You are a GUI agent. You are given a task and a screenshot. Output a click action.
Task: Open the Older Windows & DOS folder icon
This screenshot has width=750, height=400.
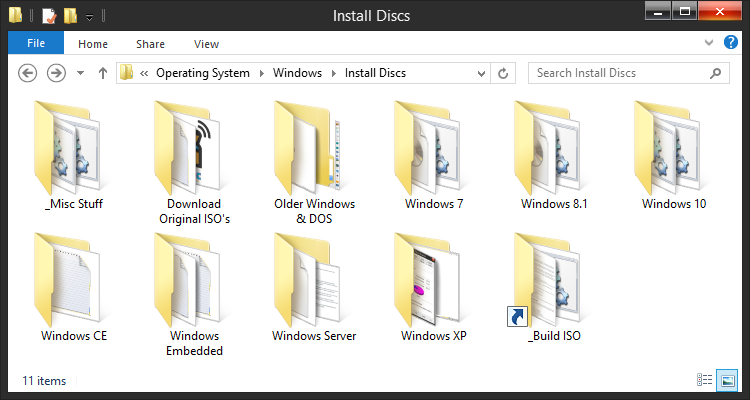click(x=307, y=147)
